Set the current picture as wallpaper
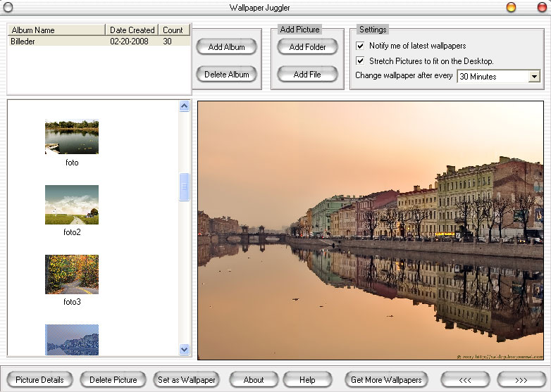Viewport: 551px width, 392px height. (187, 380)
